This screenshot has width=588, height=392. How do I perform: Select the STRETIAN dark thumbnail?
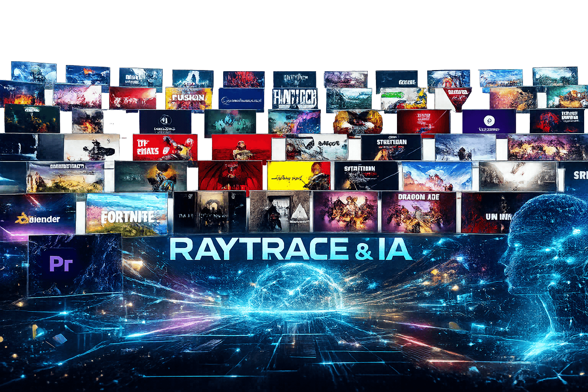click(x=391, y=147)
